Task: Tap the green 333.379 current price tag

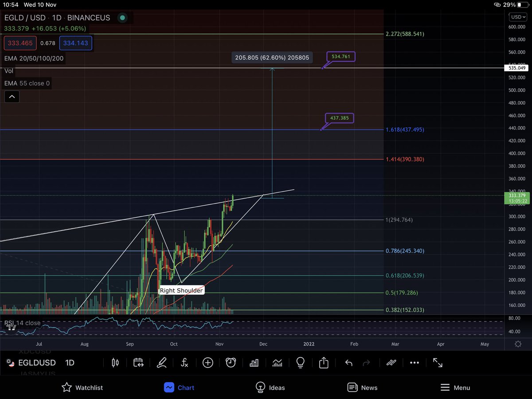Action: (517, 198)
